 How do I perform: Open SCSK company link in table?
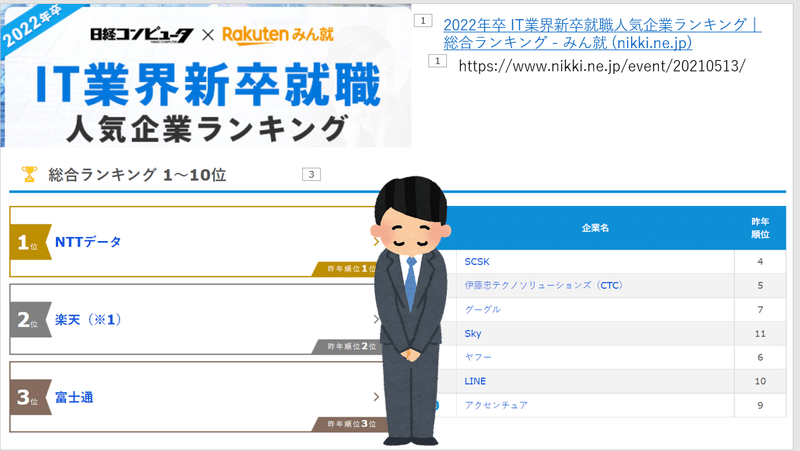[477, 262]
